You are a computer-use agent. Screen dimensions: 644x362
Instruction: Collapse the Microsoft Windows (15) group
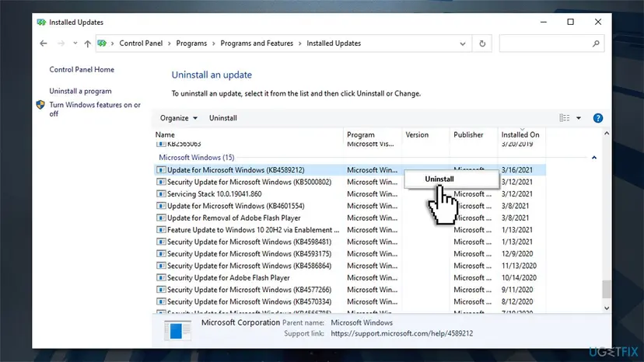click(x=594, y=158)
